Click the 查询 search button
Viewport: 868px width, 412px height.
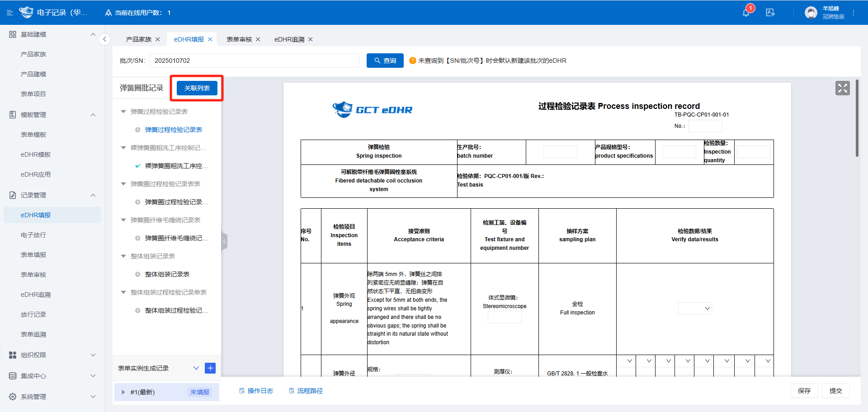[385, 61]
